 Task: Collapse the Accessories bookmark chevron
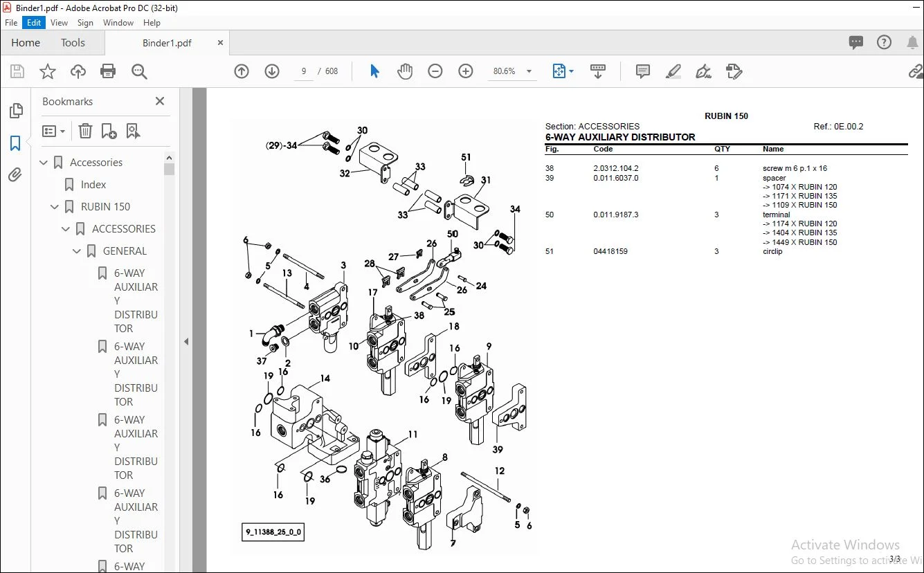click(44, 163)
